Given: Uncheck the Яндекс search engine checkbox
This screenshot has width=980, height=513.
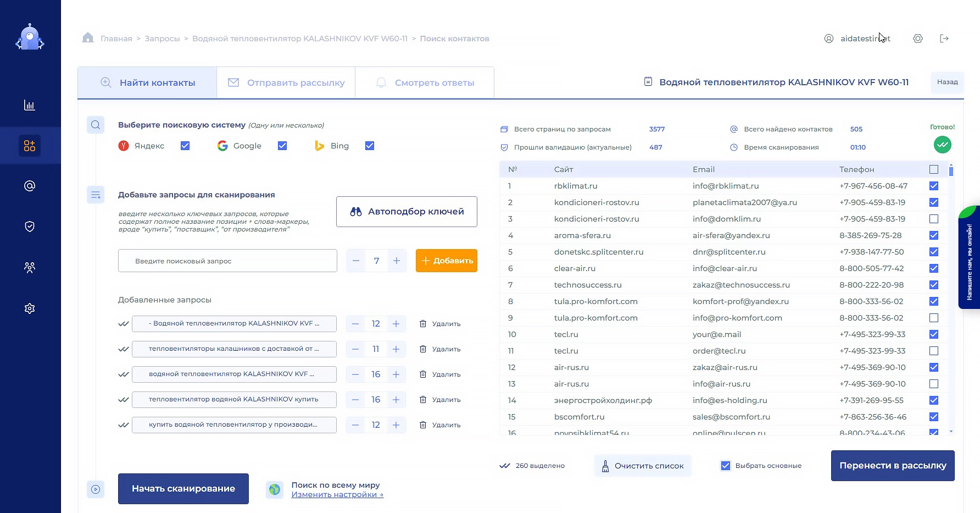Looking at the screenshot, I should tap(185, 146).
